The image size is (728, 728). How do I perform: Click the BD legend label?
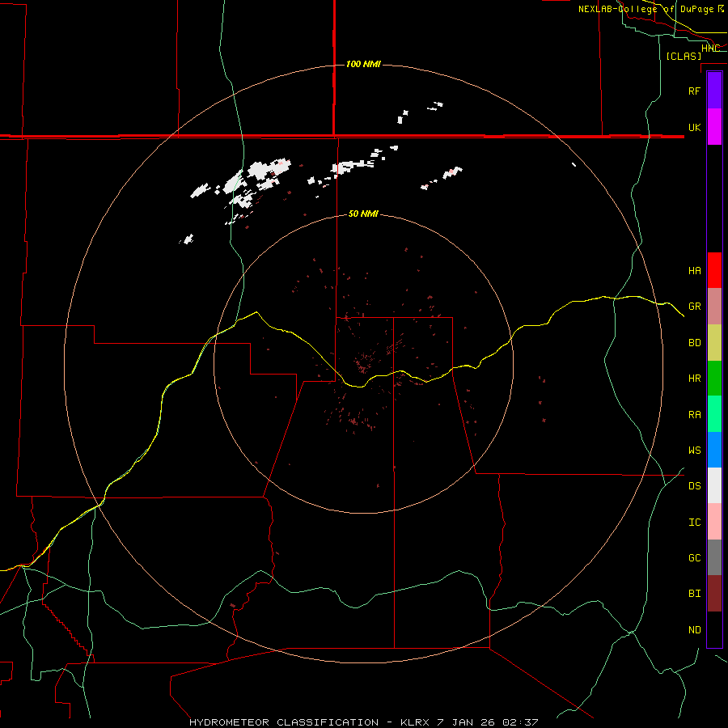(x=694, y=343)
